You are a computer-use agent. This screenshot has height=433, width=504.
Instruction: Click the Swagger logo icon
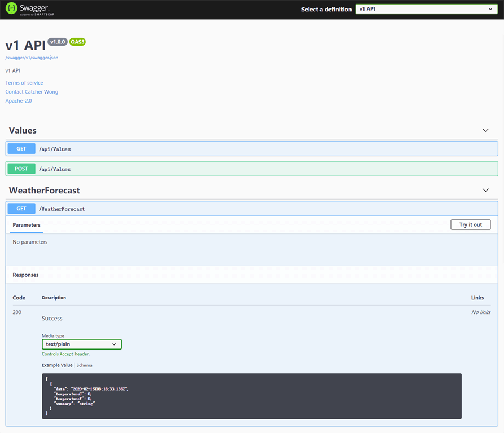(x=12, y=8)
